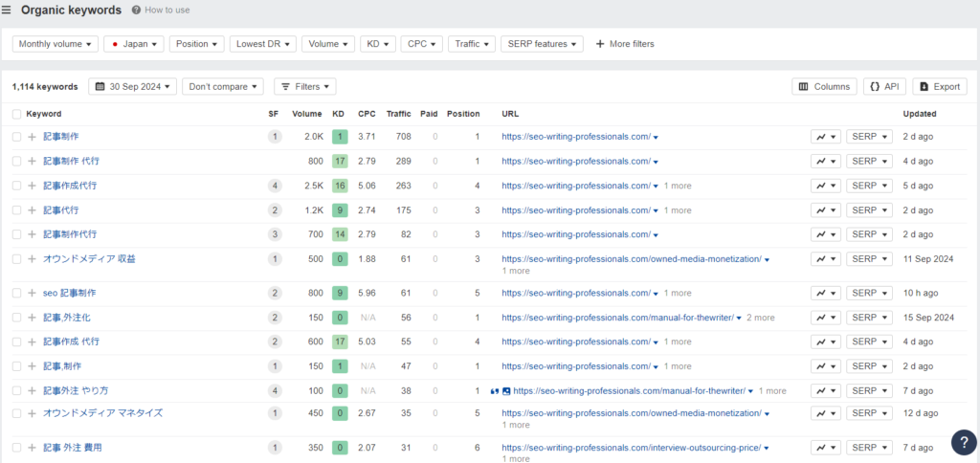Tick the checkbox for seo 記事制作
980x463 pixels.
[x=16, y=293]
